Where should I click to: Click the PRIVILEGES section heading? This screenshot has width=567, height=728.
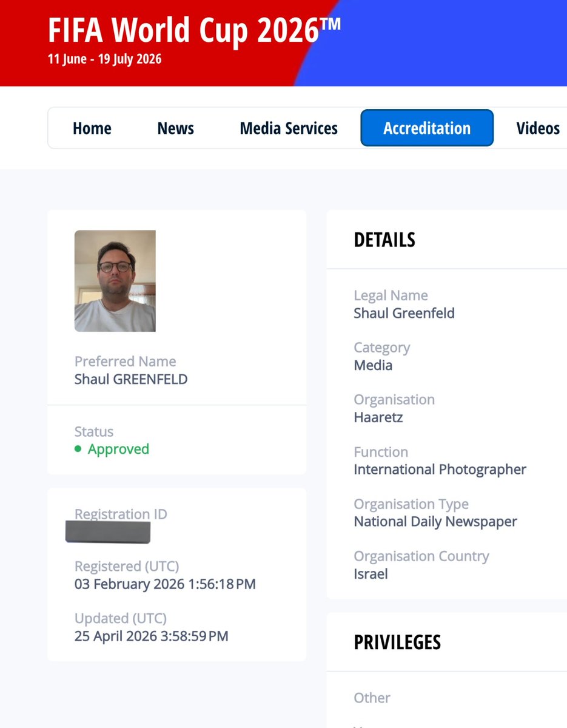(397, 642)
